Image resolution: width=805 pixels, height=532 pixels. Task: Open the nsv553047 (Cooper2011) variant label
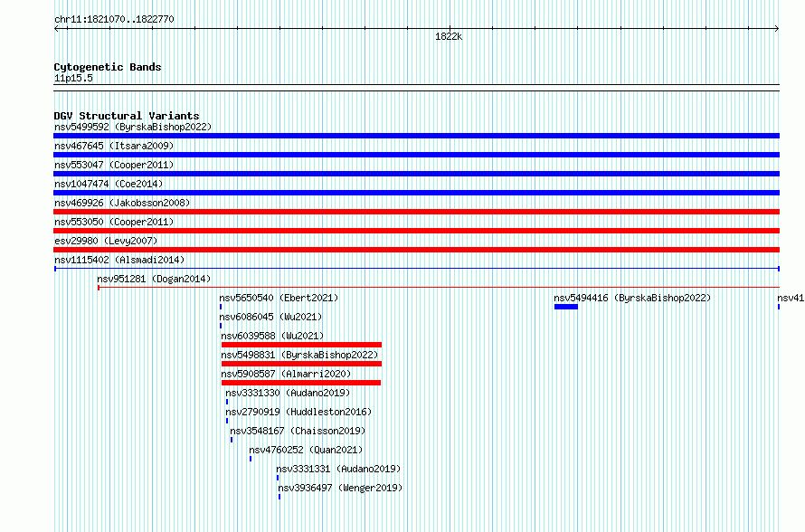coord(114,165)
